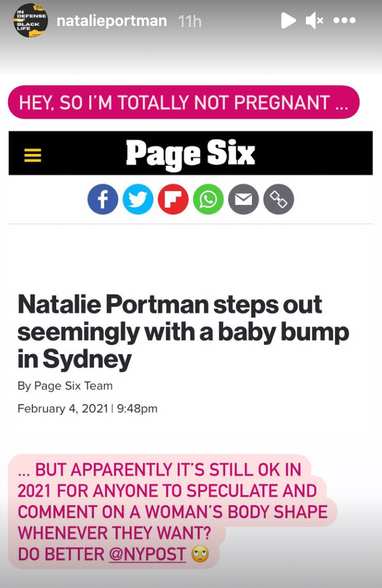Open the natalieportman username link
Screen dimensions: 382x588
(112, 21)
